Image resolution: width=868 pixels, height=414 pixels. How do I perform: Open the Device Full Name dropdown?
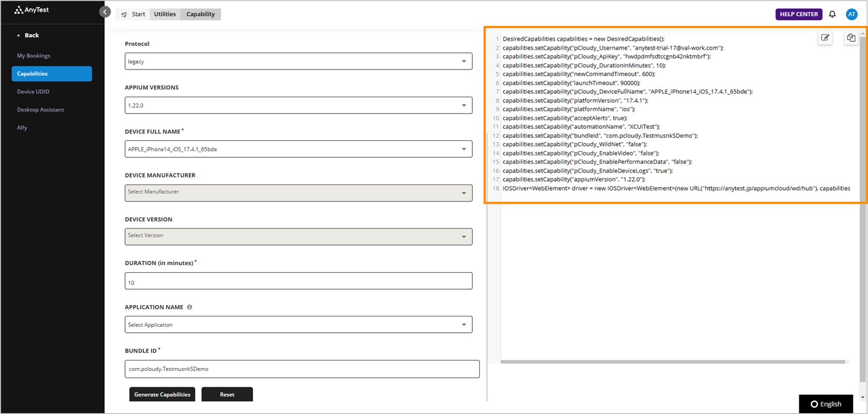[x=299, y=149]
